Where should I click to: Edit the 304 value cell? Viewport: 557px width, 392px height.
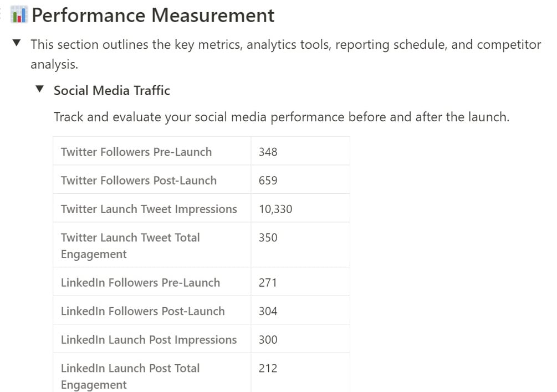pos(300,311)
